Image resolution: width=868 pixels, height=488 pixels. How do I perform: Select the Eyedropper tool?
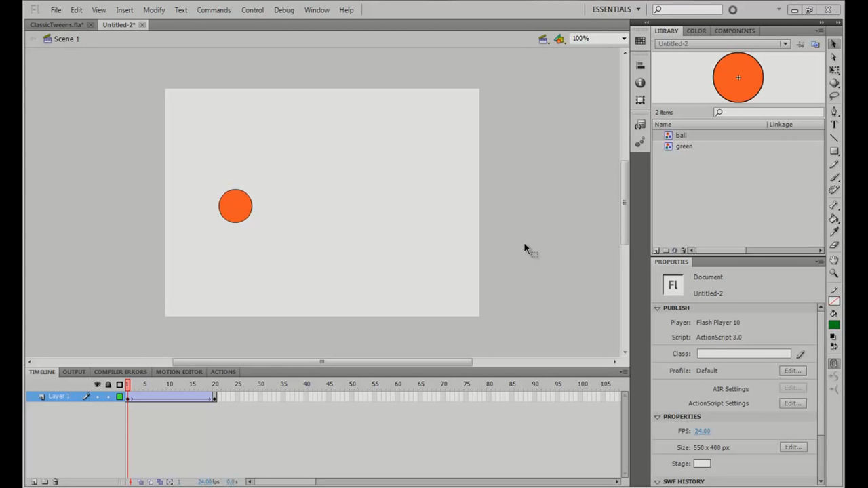point(834,232)
